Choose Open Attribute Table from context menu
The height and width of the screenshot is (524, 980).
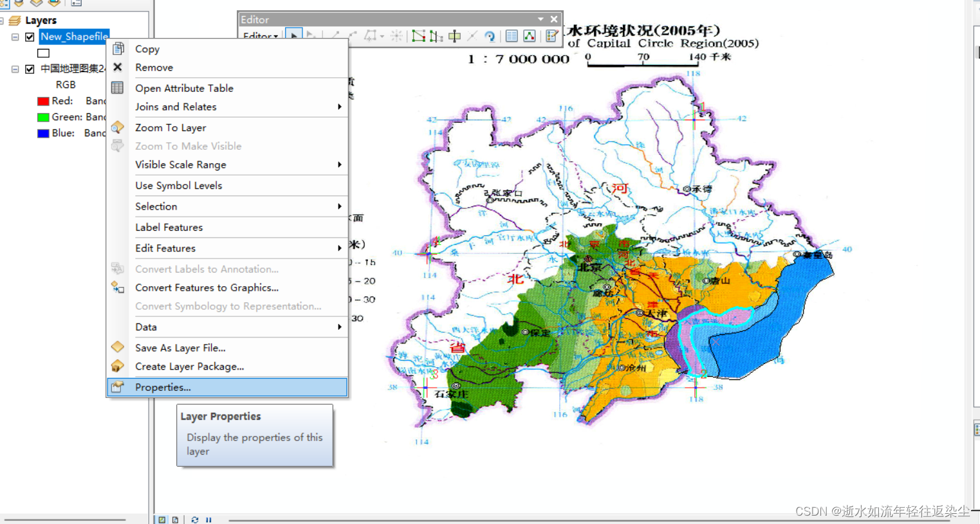tap(185, 88)
